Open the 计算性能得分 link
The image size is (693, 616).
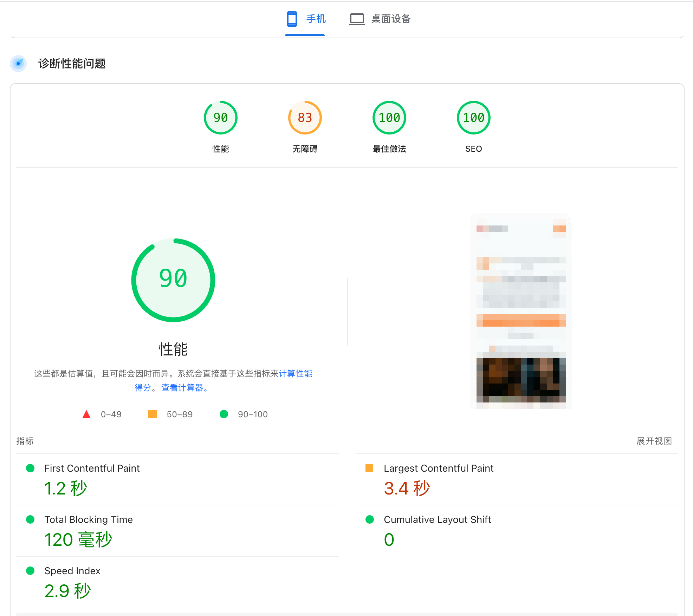point(295,374)
